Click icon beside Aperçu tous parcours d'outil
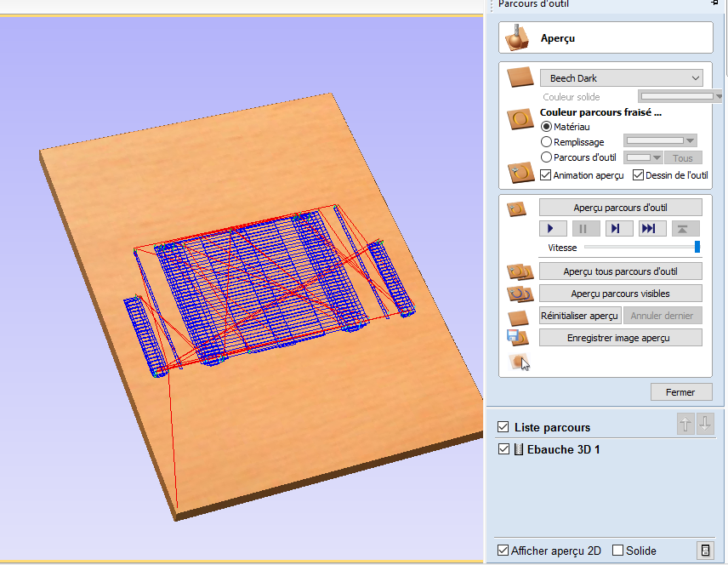Viewport: 728px width, 565px height. 520,271
